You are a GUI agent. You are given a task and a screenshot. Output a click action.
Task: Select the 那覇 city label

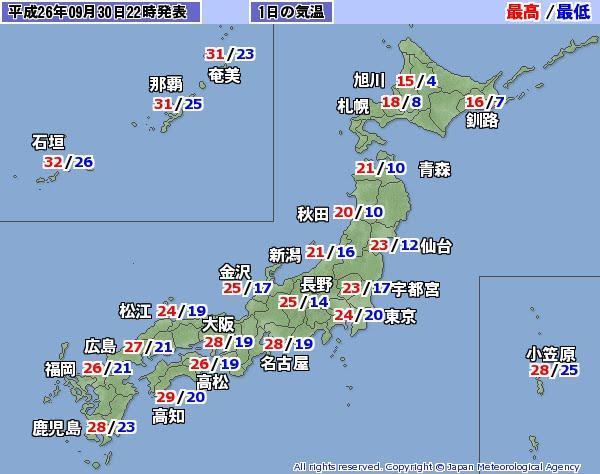point(165,82)
